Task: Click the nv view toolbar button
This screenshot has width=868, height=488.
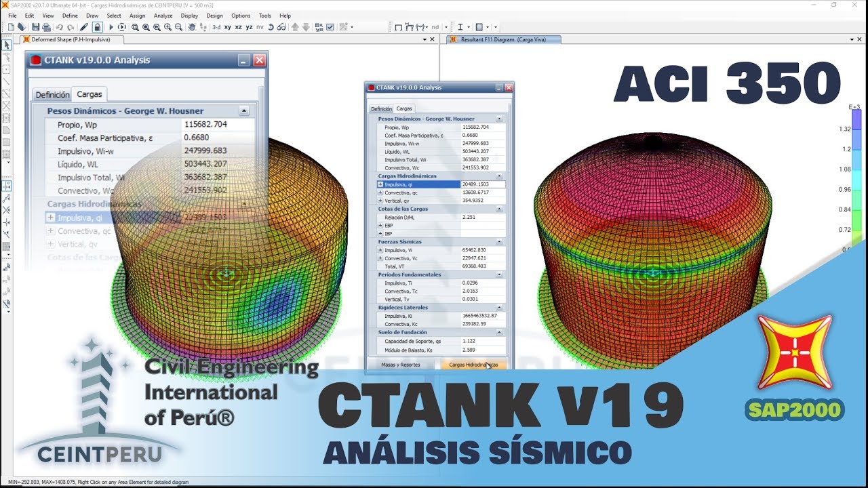Action: [x=260, y=27]
